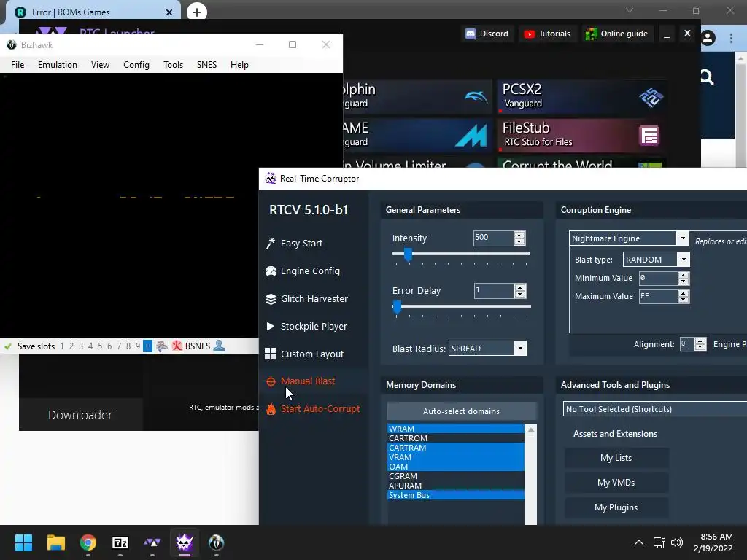This screenshot has height=560, width=747.
Task: Open the Windows Start menu
Action: tap(23, 542)
